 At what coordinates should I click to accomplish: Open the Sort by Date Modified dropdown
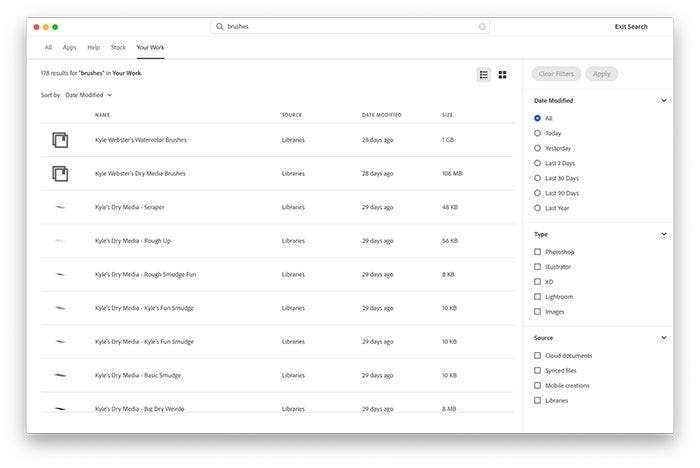click(x=89, y=95)
